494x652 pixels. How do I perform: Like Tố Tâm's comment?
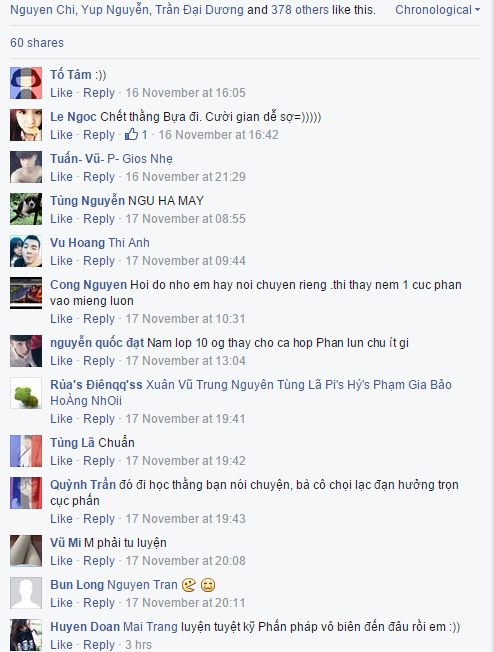[x=61, y=92]
